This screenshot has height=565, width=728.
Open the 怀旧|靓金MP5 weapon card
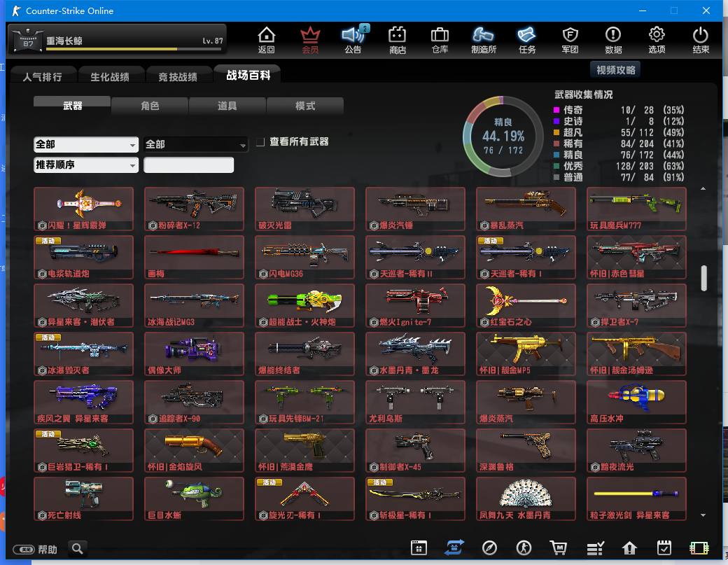pyautogui.click(x=526, y=354)
